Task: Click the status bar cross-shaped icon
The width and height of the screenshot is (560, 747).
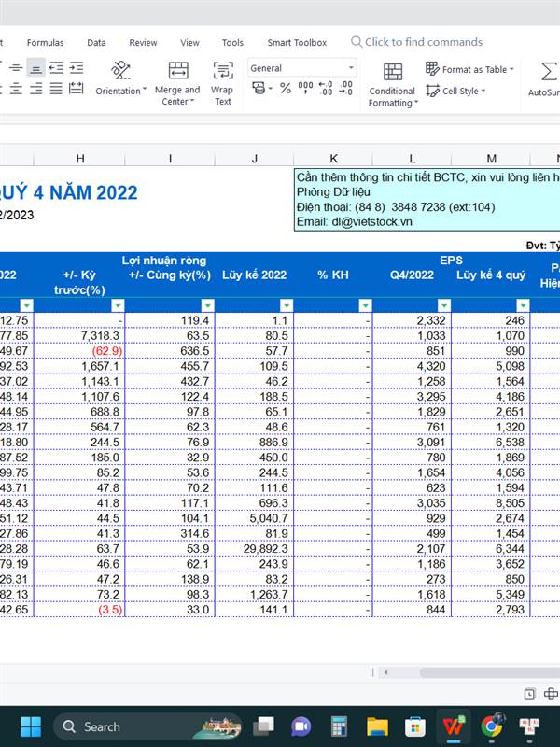Action: (x=551, y=694)
